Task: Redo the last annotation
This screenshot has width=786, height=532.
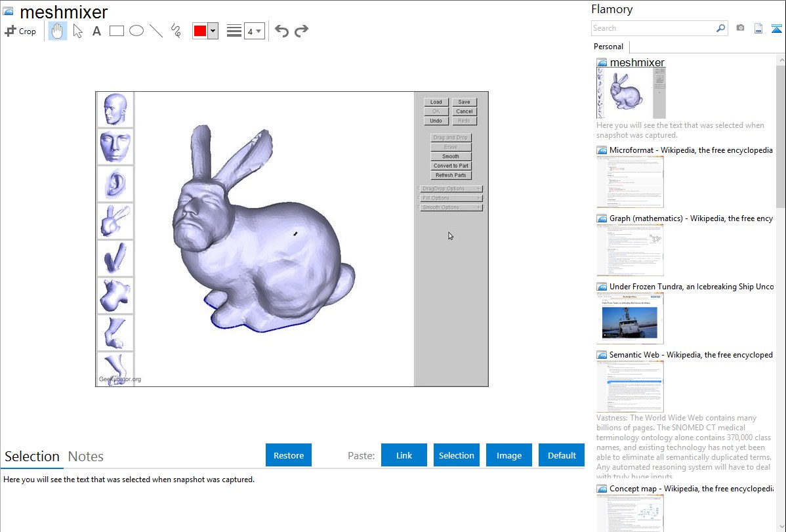Action: point(301,31)
